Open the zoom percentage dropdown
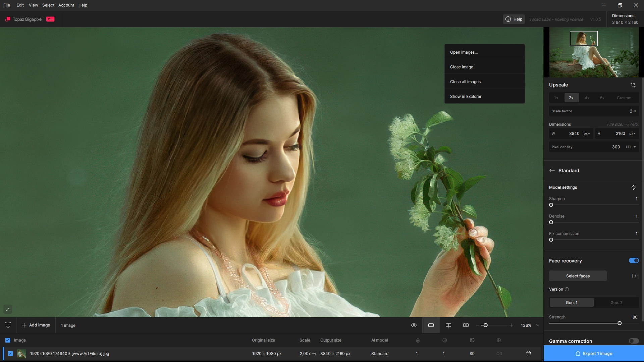The width and height of the screenshot is (644, 362). tap(538, 325)
